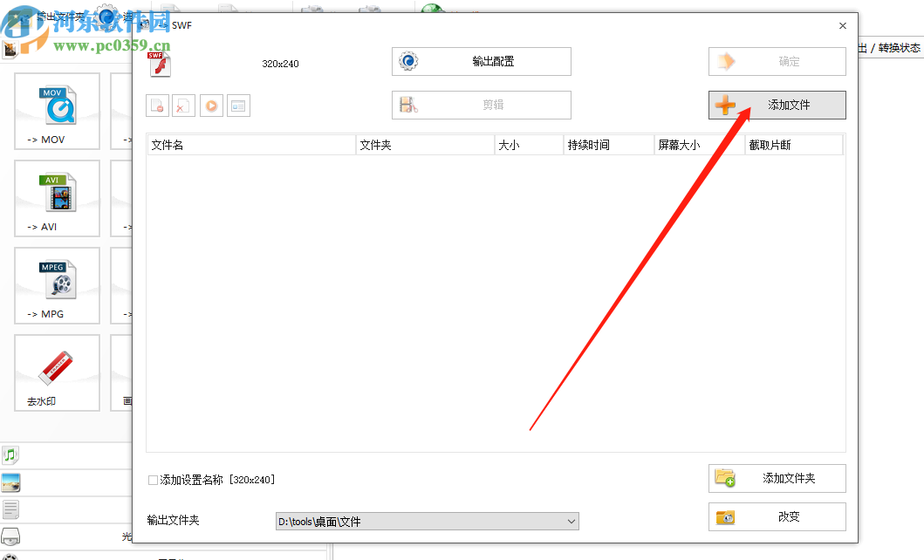This screenshot has height=560, width=924.
Task: Click the clear-list icon with red X
Action: pos(183,106)
